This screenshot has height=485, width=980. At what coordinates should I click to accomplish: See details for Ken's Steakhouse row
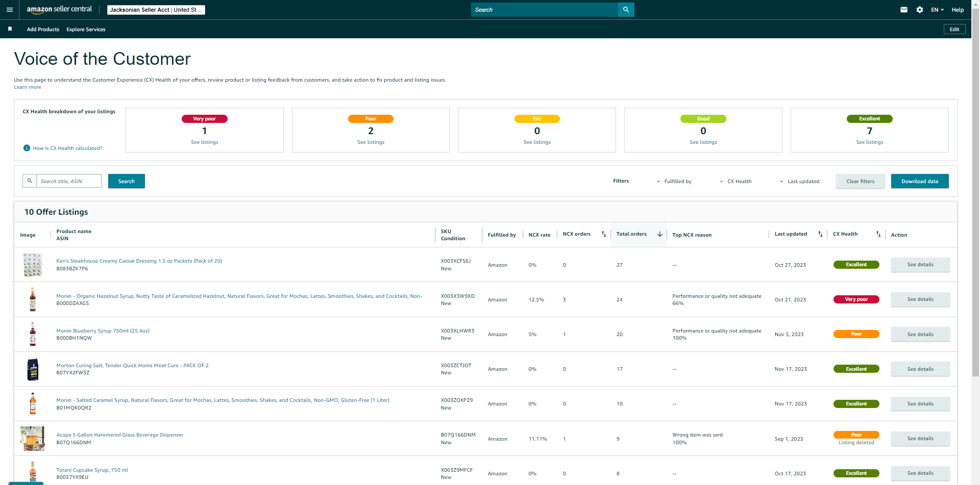click(x=920, y=265)
